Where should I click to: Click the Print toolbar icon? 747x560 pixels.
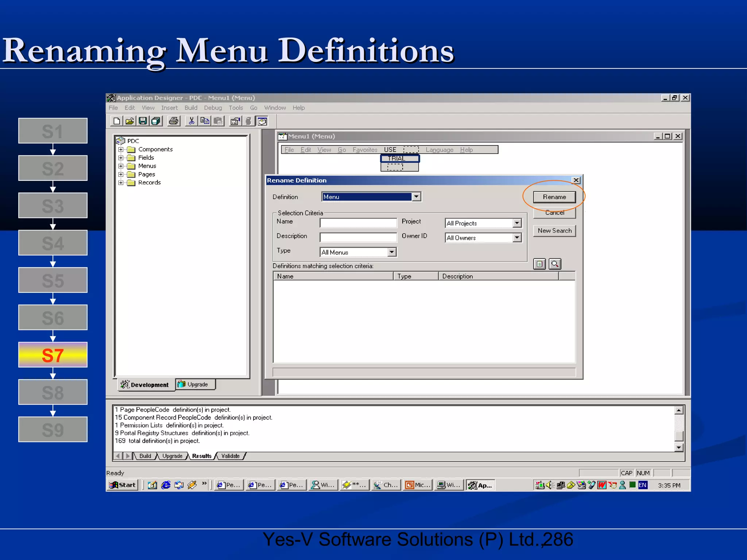coord(174,121)
